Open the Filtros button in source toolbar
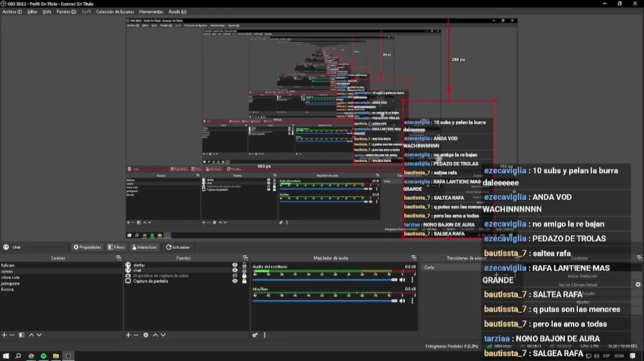 click(116, 247)
